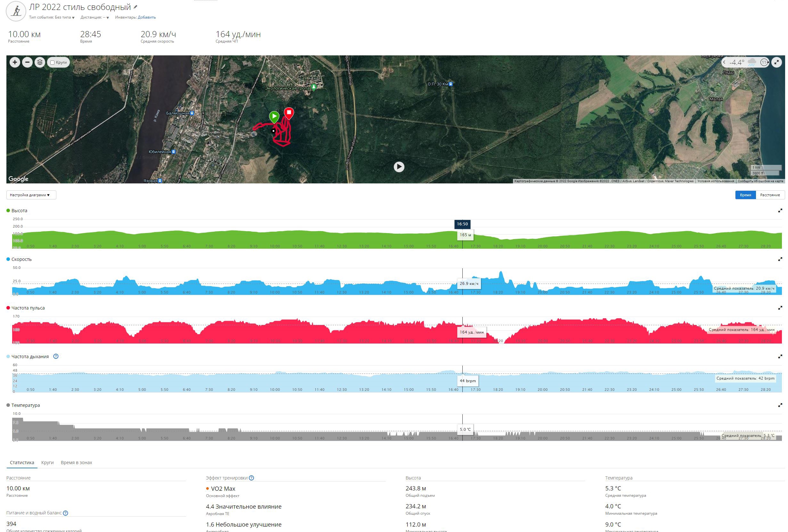Zoom in on the map with the plus button
Viewport: 788px width, 532px height.
pyautogui.click(x=15, y=62)
